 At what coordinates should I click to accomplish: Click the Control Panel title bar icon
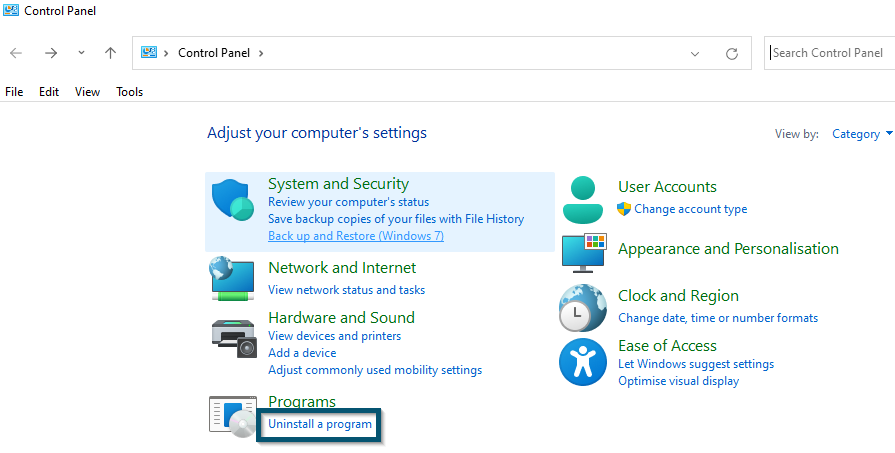(x=11, y=10)
